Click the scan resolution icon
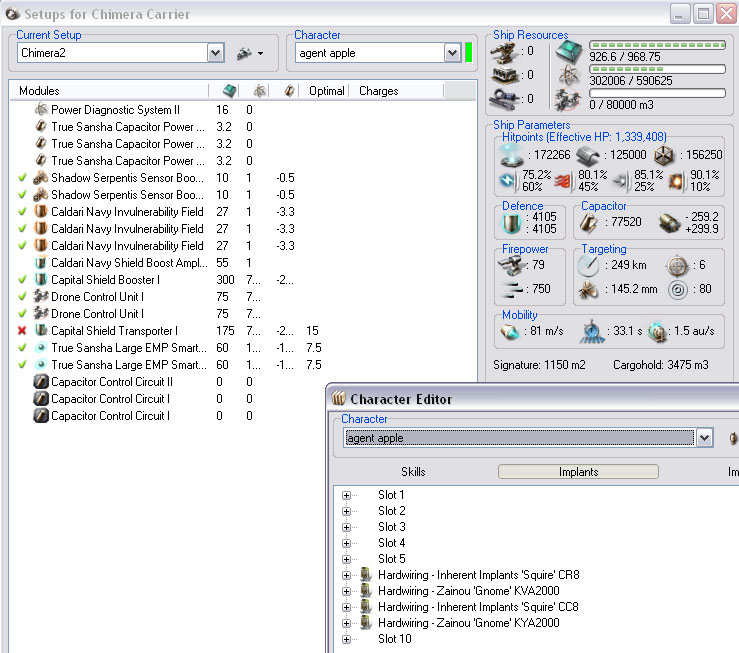 coord(588,290)
